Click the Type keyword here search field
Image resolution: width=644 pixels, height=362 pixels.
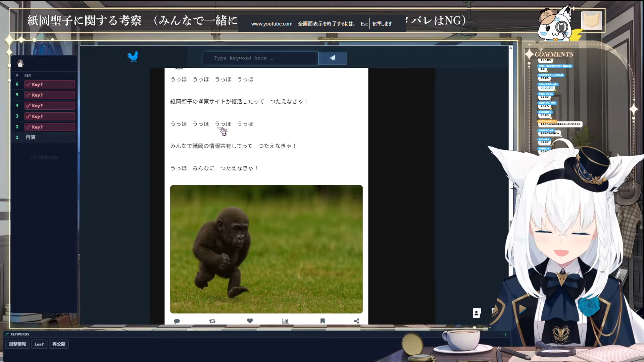260,58
